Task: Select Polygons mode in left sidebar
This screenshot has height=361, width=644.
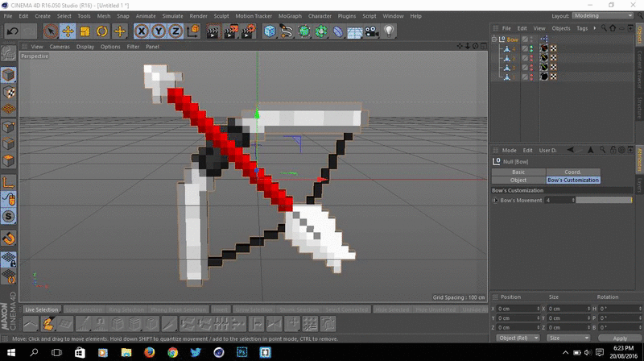Action: point(9,161)
